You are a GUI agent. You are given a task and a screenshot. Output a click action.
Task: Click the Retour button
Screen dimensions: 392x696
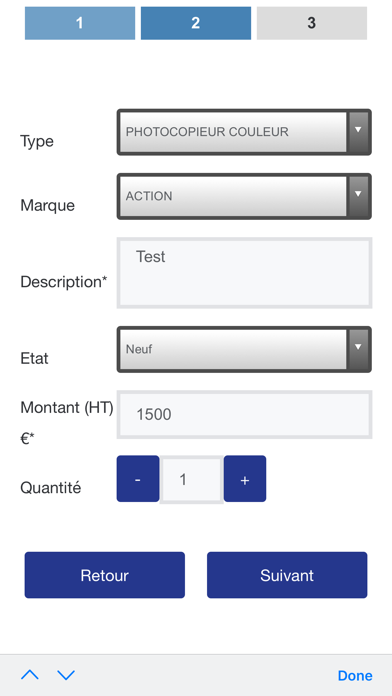point(105,575)
